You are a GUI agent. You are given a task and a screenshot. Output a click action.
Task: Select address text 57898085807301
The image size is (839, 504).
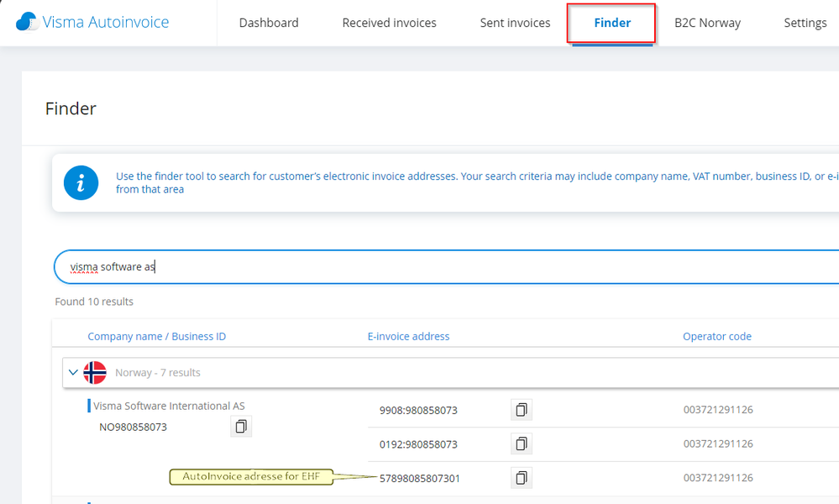[420, 478]
